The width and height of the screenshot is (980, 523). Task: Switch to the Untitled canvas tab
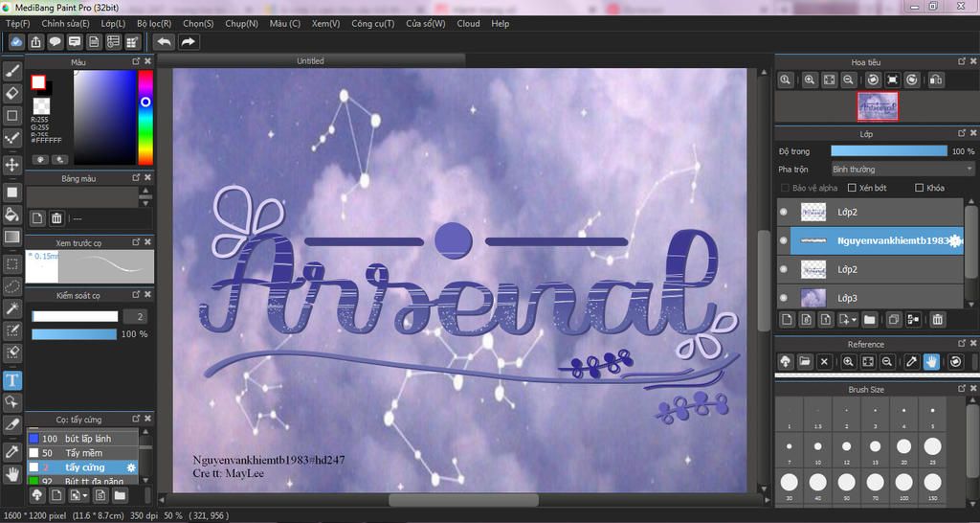click(x=311, y=60)
